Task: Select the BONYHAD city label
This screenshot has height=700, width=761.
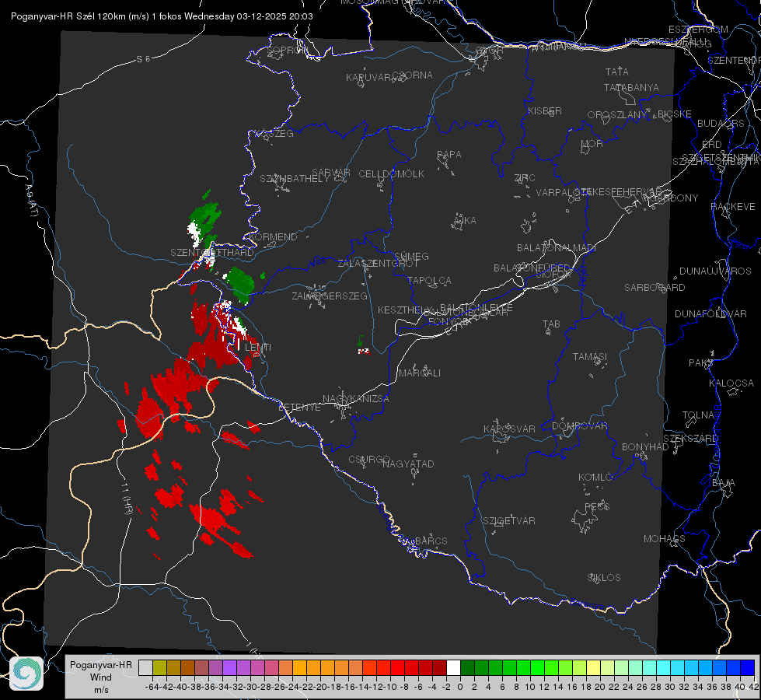Action: pos(645,446)
